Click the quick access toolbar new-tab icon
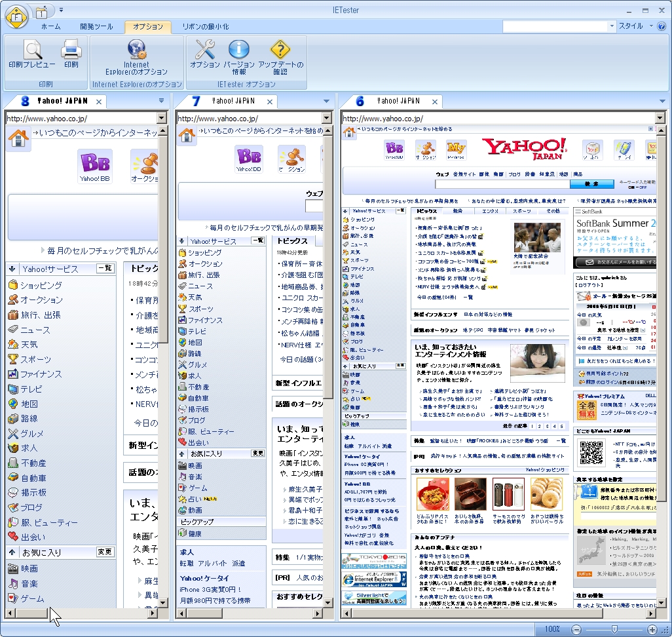 point(41,12)
